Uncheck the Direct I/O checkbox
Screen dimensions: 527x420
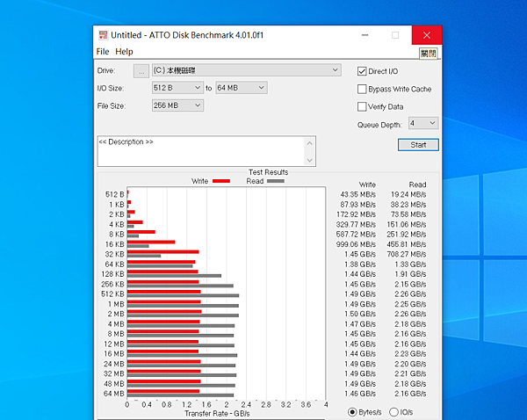362,71
